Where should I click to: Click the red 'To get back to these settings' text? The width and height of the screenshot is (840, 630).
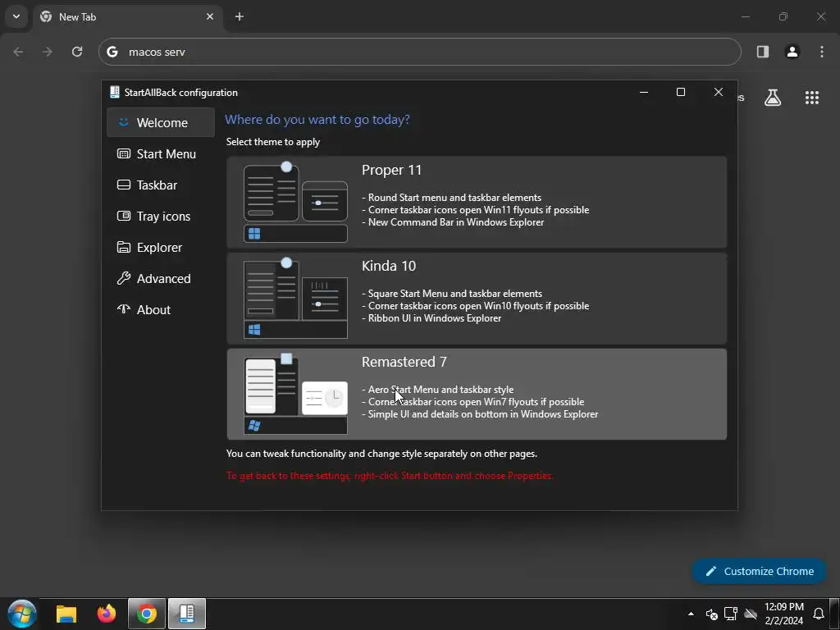click(390, 476)
